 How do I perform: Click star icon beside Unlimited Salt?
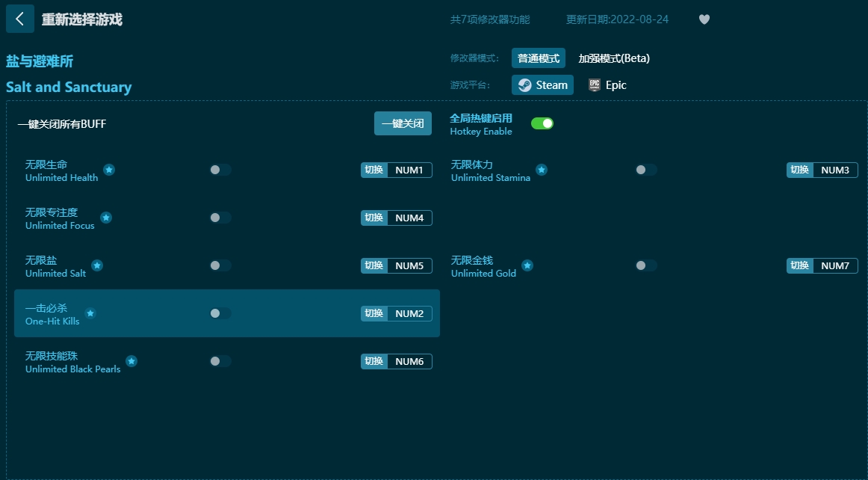click(97, 265)
